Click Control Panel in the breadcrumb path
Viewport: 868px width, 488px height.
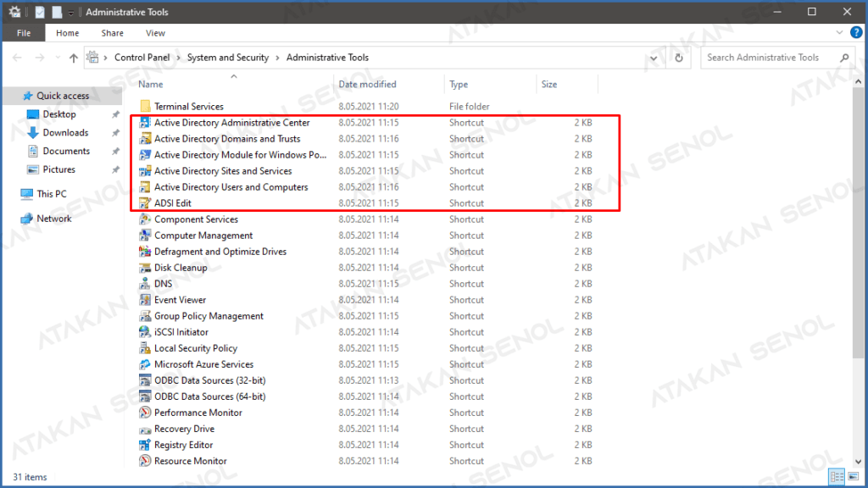(142, 58)
